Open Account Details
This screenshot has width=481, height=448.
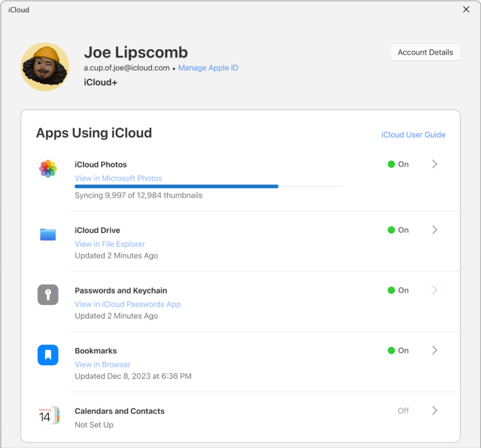pos(425,53)
